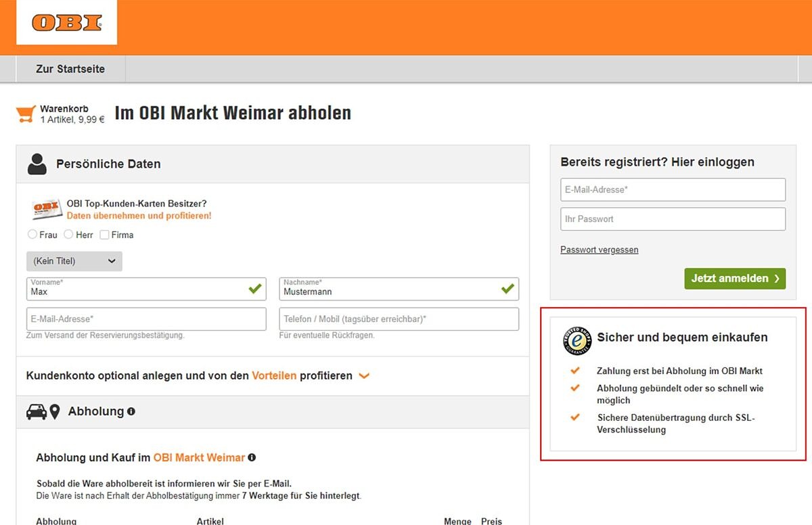The height and width of the screenshot is (525, 812).
Task: Click the Trusted Shops guarantee badge
Action: 577,340
